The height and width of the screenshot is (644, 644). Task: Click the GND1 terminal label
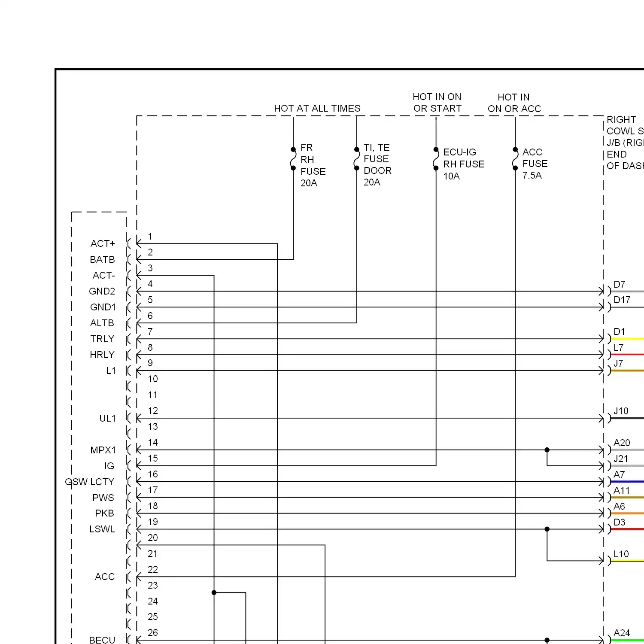(x=103, y=307)
